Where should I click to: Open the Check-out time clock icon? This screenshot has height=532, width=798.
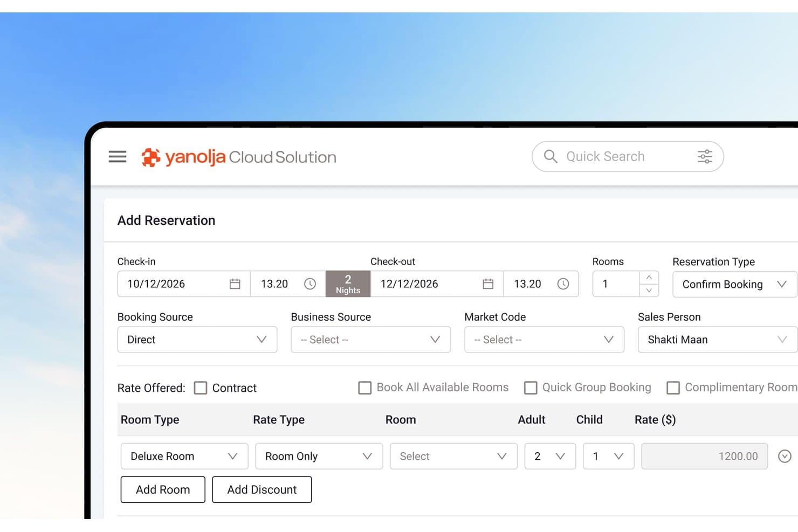coord(563,284)
